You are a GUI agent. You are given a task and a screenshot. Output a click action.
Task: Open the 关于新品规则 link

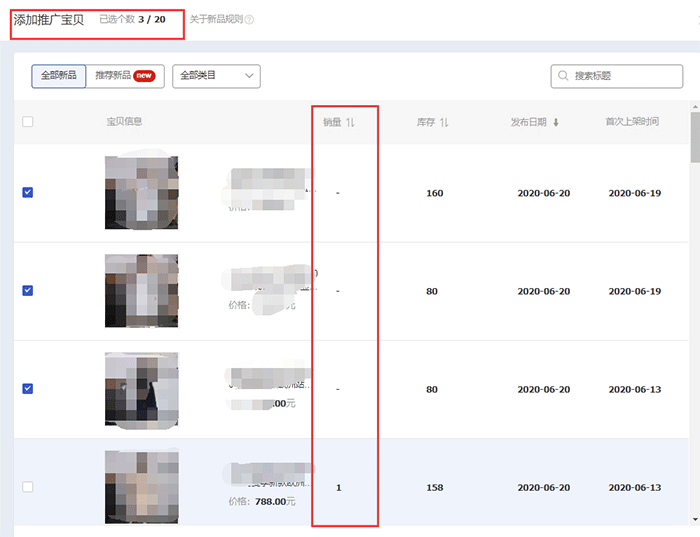coord(216,19)
